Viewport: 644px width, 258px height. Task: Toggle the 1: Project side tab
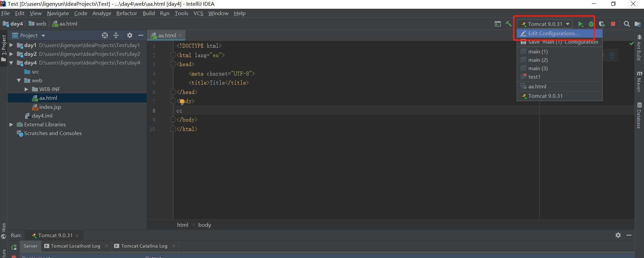(x=4, y=48)
